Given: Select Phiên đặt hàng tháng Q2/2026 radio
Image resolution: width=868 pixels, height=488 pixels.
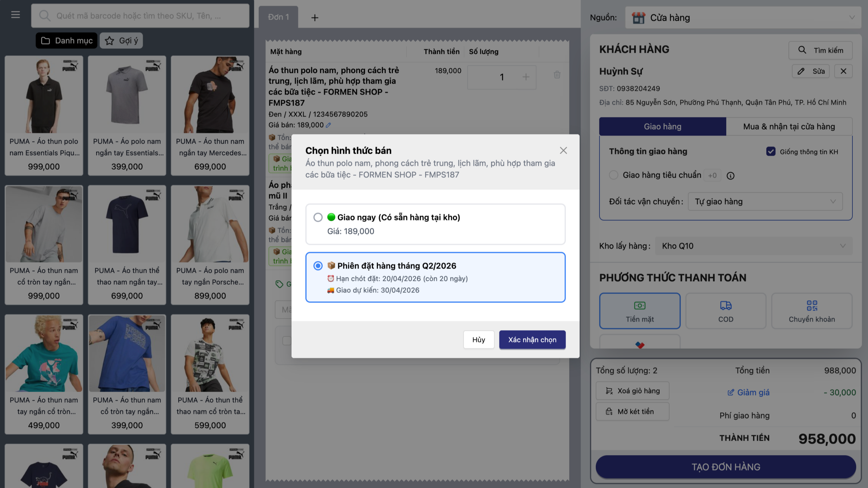Looking at the screenshot, I should (318, 266).
